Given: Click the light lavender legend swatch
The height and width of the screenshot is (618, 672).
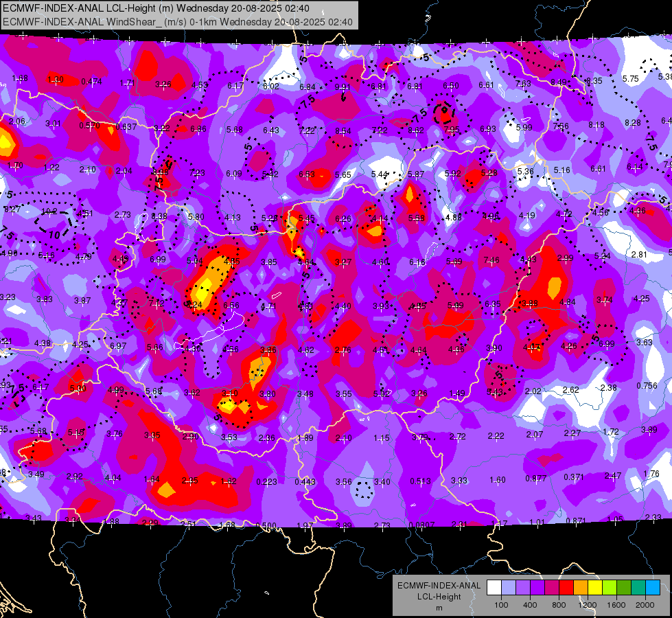Looking at the screenshot, I should coord(509,587).
